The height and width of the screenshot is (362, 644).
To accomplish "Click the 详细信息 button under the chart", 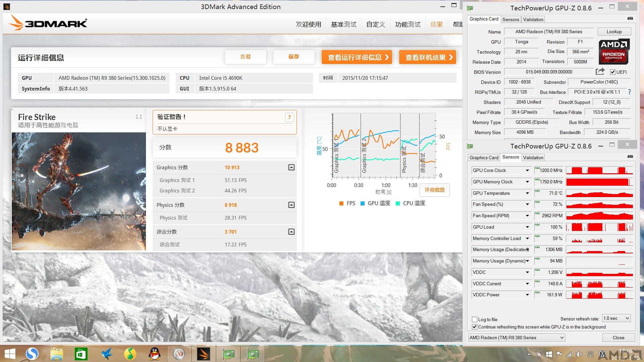I will click(x=435, y=190).
